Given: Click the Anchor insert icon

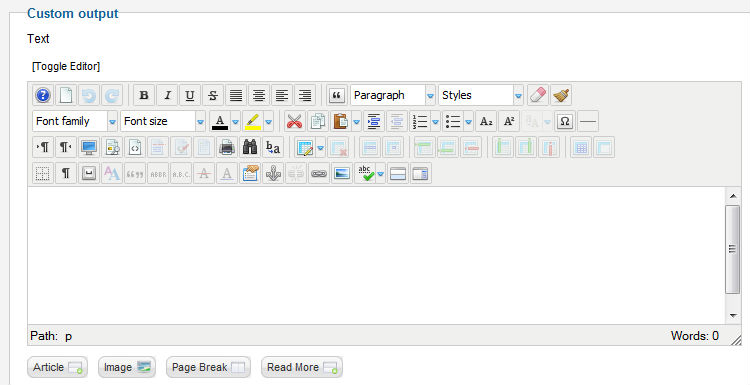Looking at the screenshot, I should coord(273,173).
